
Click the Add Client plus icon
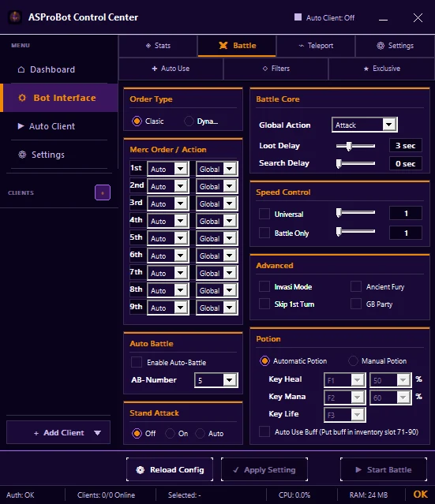point(36,433)
